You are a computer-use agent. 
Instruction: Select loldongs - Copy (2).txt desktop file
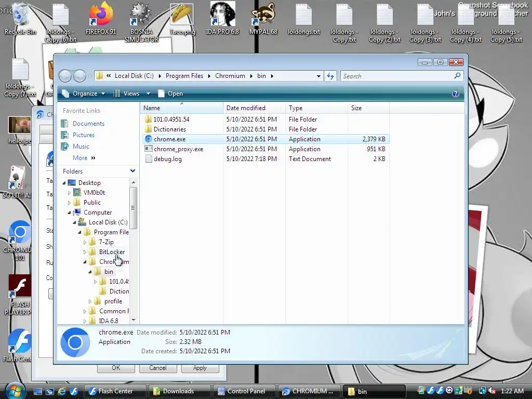pos(385,23)
